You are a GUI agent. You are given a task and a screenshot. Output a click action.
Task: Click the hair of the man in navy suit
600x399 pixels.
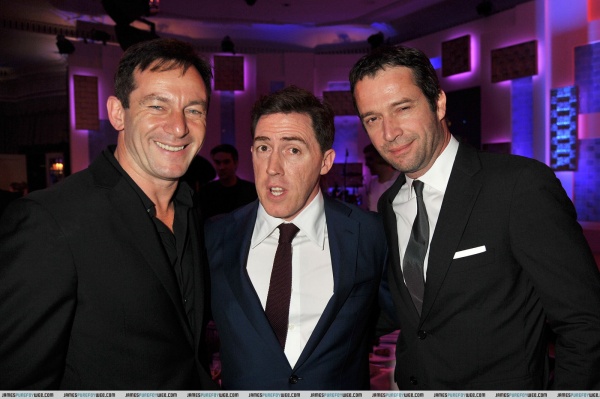click(293, 111)
